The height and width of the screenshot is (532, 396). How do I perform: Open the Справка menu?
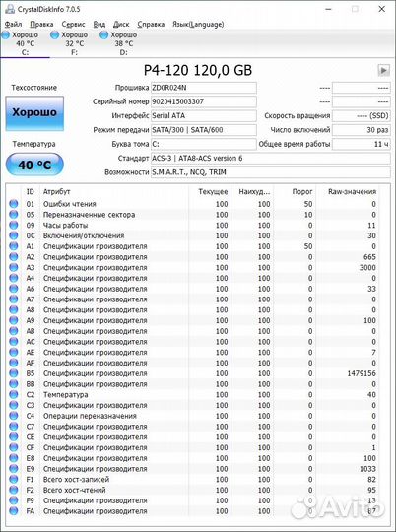pyautogui.click(x=151, y=25)
